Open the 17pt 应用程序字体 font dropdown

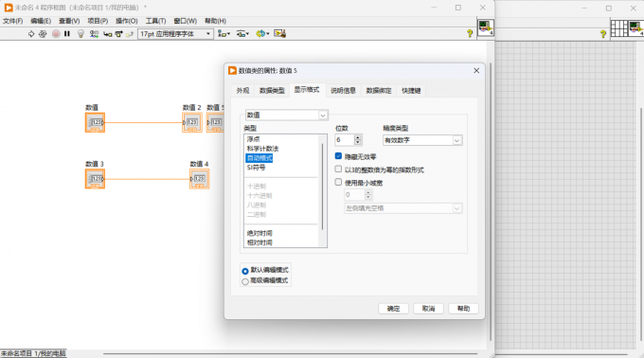point(176,34)
